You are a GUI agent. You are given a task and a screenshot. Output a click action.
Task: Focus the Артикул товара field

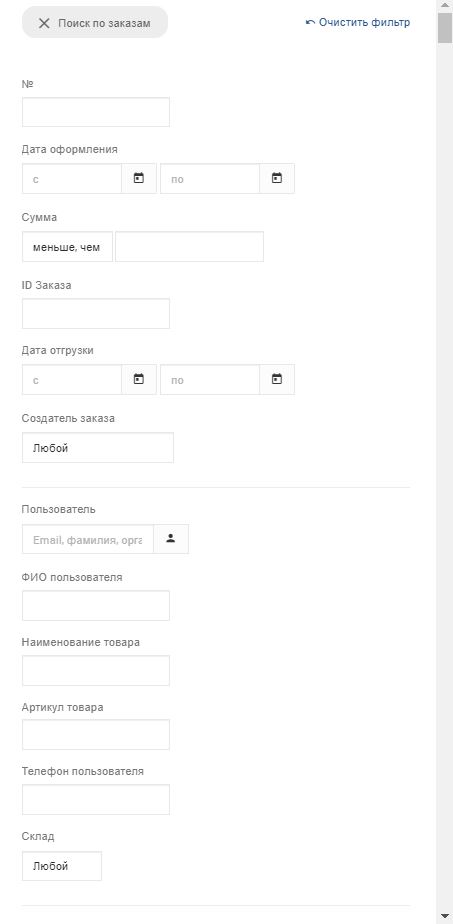coord(96,735)
